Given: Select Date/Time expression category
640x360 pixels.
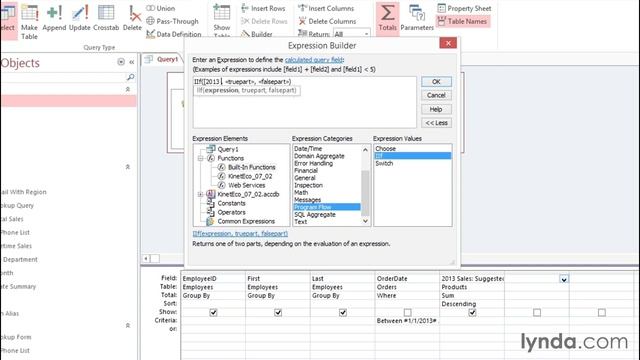Looking at the screenshot, I should coord(308,149).
